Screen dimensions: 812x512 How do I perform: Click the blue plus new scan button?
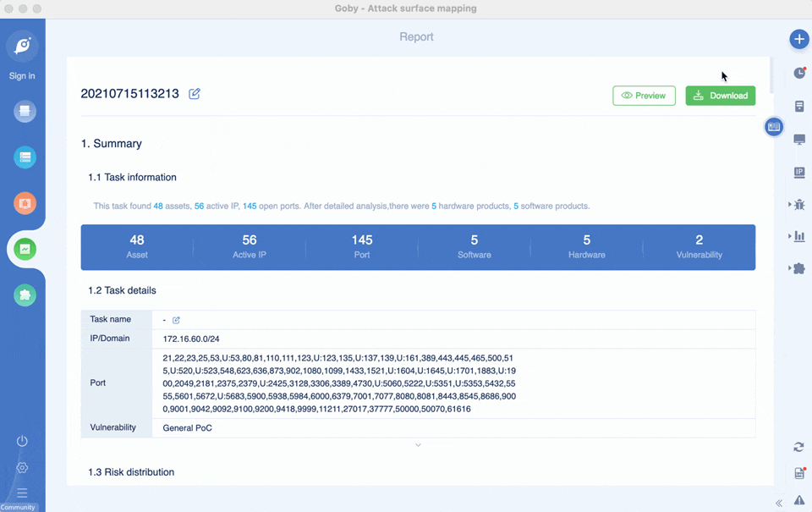[798, 39]
